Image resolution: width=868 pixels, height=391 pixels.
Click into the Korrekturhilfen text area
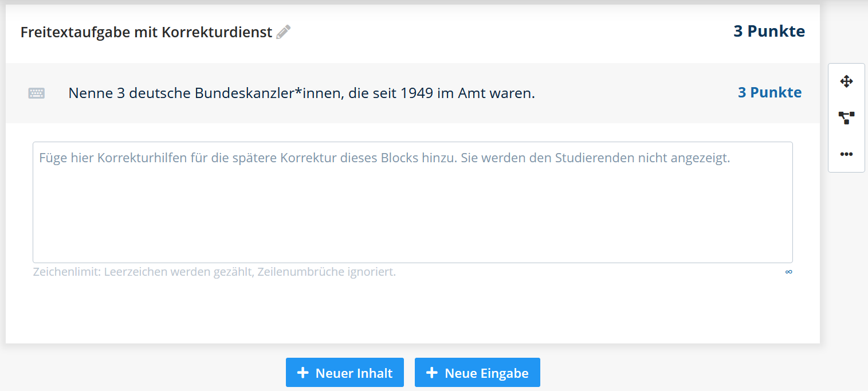(x=413, y=202)
